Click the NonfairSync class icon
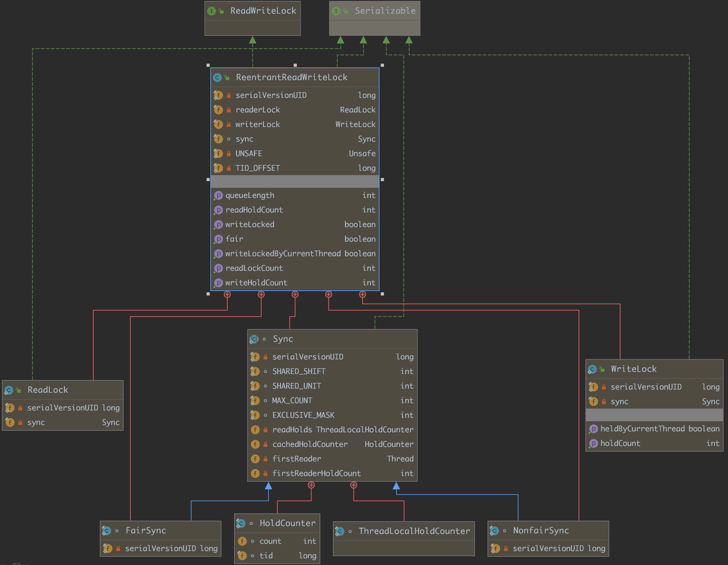The image size is (728, 565). click(x=494, y=531)
